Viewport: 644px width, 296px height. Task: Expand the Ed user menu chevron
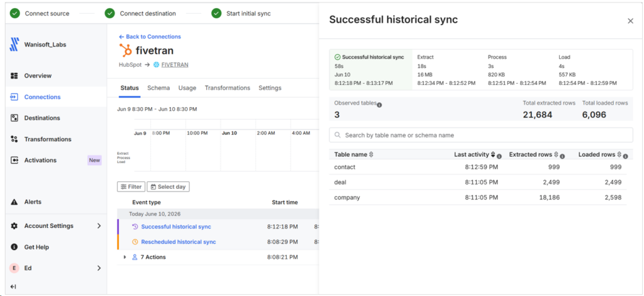pos(99,268)
